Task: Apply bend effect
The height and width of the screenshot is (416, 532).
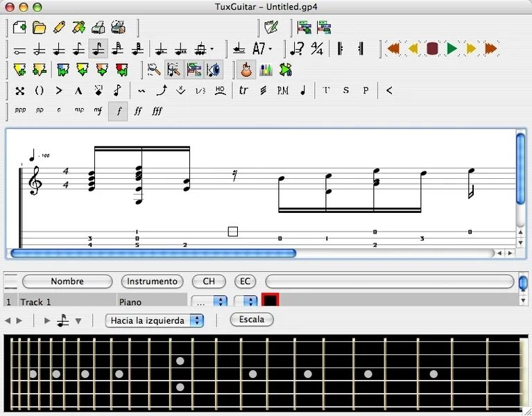Action: tap(161, 91)
